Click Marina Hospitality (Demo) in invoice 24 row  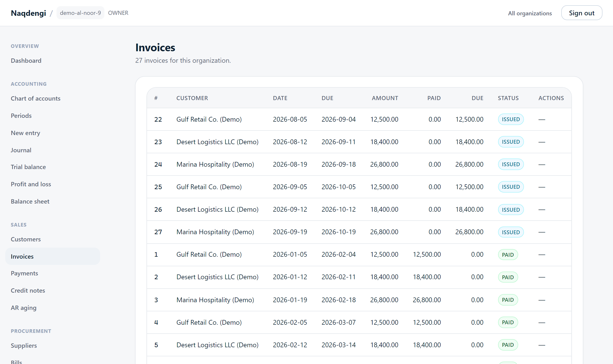(215, 164)
